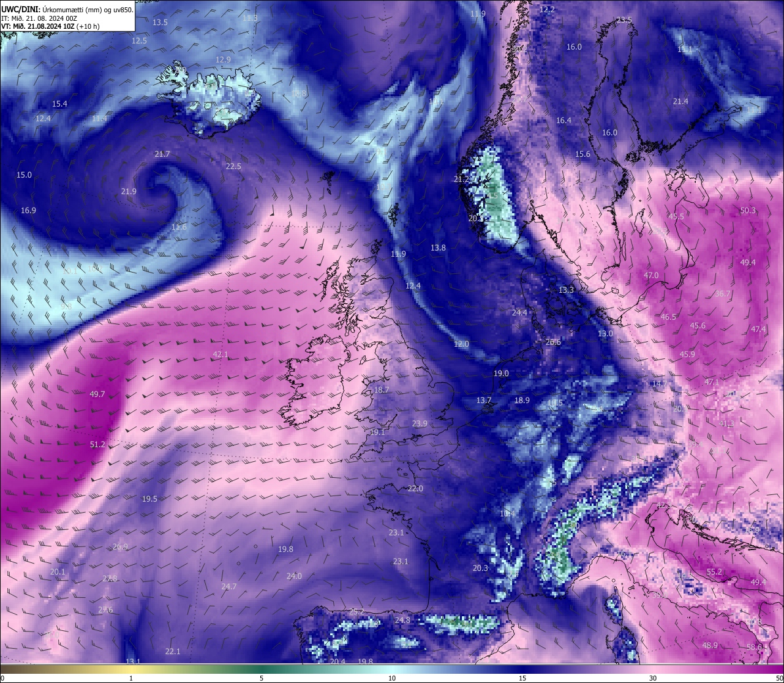Click the 24.4 value over Denmark

(x=519, y=312)
